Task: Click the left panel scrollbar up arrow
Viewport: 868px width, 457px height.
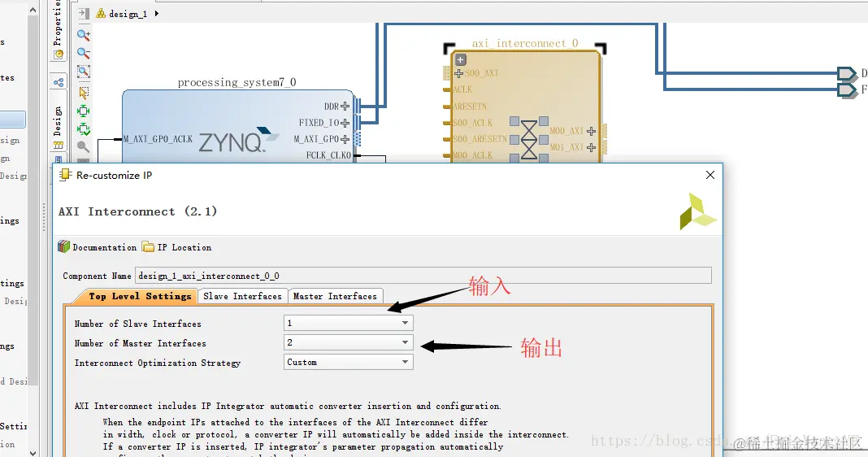Action: tap(33, 10)
